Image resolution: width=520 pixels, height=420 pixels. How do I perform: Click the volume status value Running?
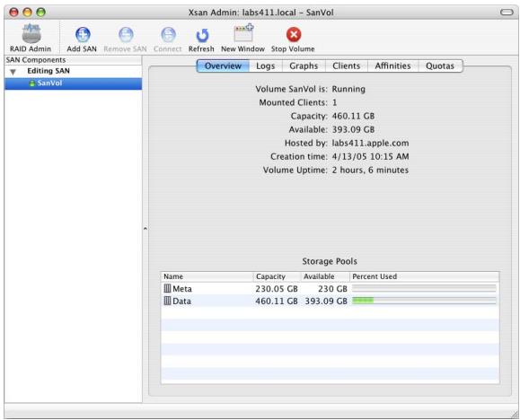click(x=348, y=89)
